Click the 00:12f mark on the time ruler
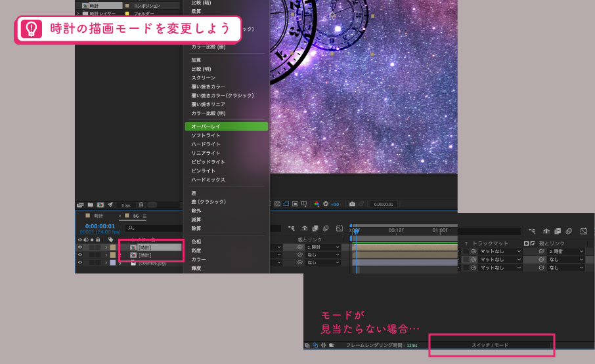 396,230
